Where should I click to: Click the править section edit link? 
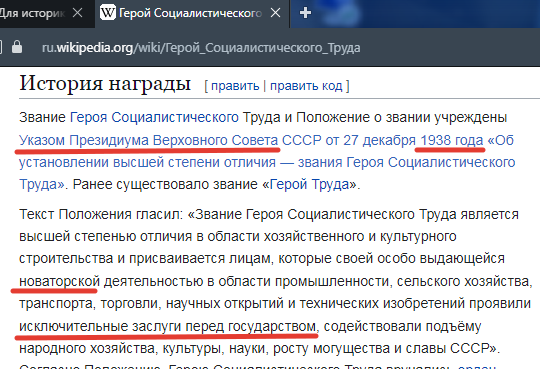pyautogui.click(x=235, y=85)
